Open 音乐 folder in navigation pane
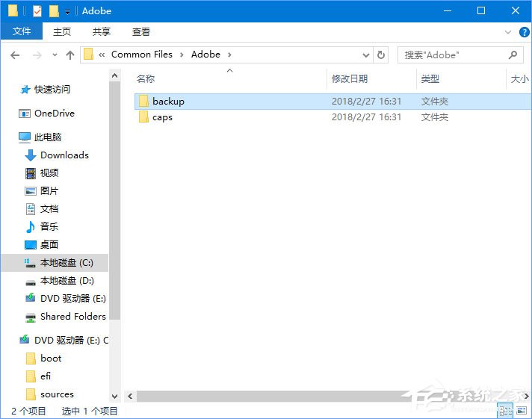Image resolution: width=532 pixels, height=419 pixels. pos(49,226)
